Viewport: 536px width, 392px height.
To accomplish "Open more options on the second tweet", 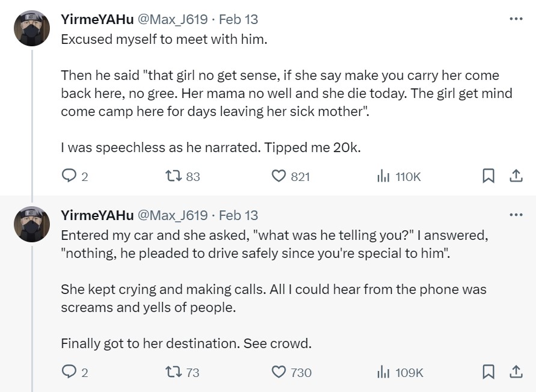I will point(516,215).
